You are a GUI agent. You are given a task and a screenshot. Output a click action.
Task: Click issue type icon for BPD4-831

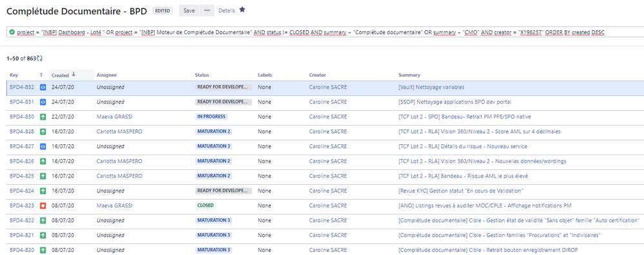(43, 102)
